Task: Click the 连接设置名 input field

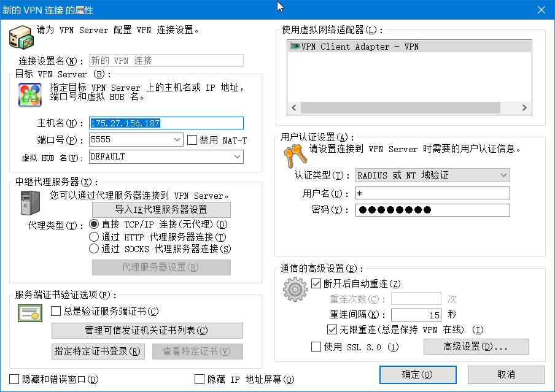Action: pos(166,61)
